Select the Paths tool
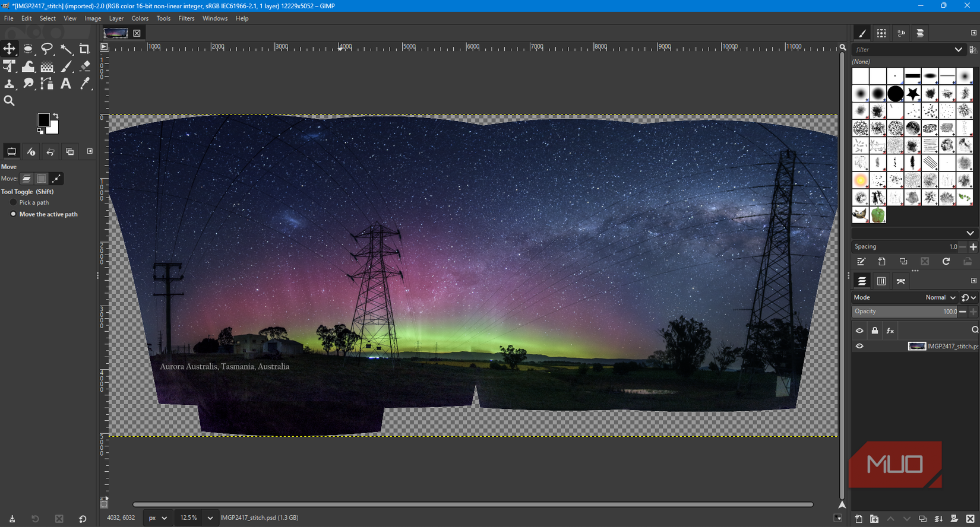Image resolution: width=980 pixels, height=527 pixels. (47, 84)
